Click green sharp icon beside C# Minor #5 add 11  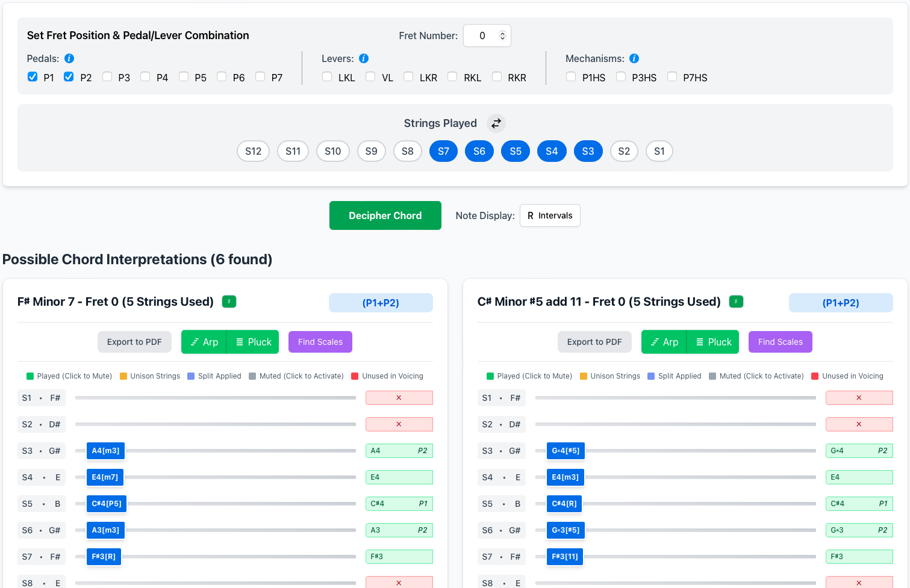click(736, 302)
